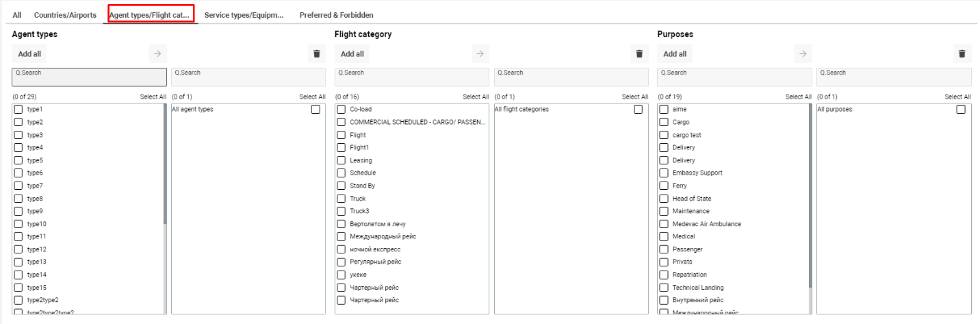Click the Flight category move-right arrow icon
The height and width of the screenshot is (324, 980).
pyautogui.click(x=479, y=53)
